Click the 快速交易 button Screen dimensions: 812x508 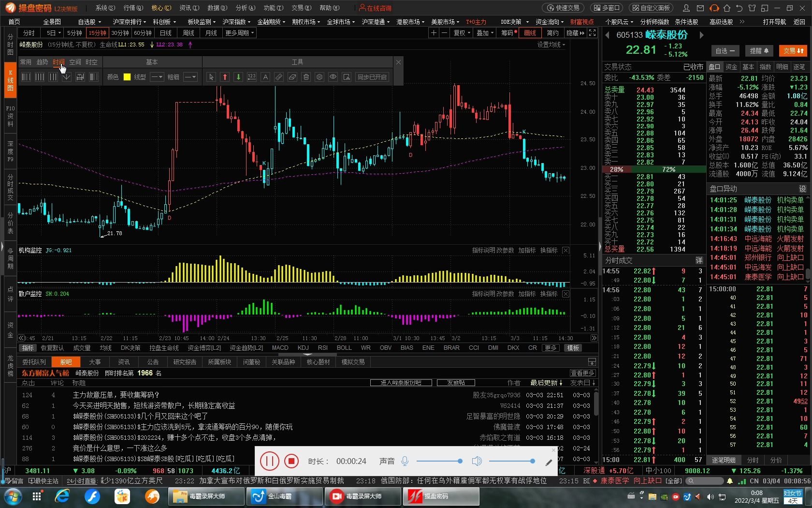[563, 8]
